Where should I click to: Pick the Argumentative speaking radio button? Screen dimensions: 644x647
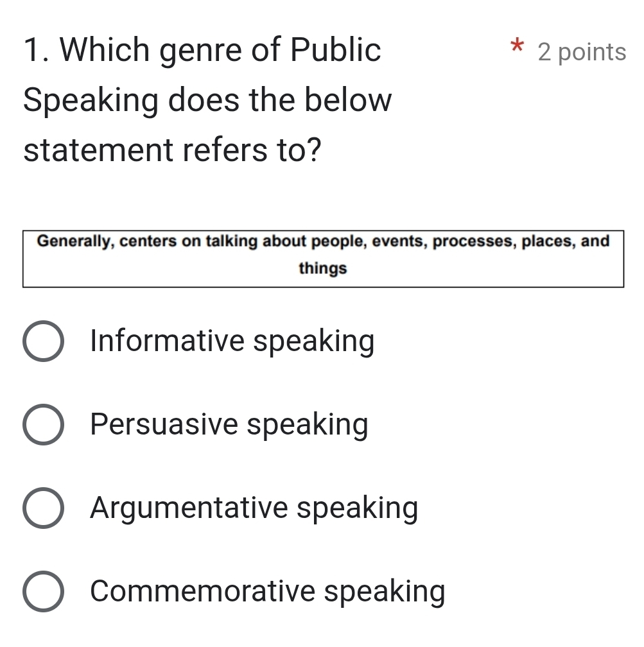pos(44,508)
